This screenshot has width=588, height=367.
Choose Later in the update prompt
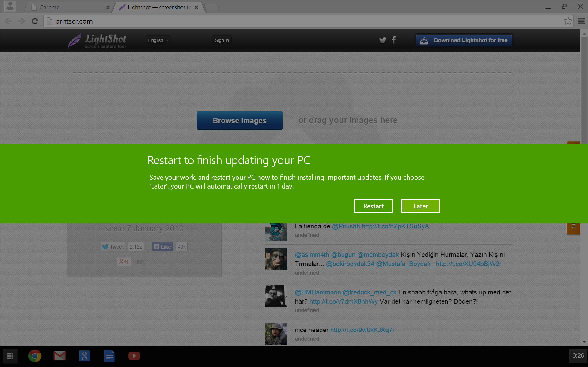pos(420,206)
